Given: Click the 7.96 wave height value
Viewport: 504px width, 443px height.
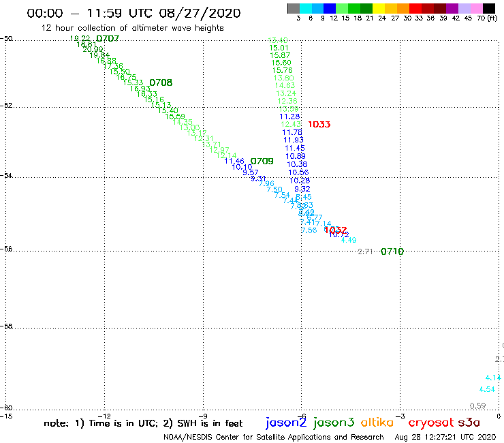Looking at the screenshot, I should 266,184.
